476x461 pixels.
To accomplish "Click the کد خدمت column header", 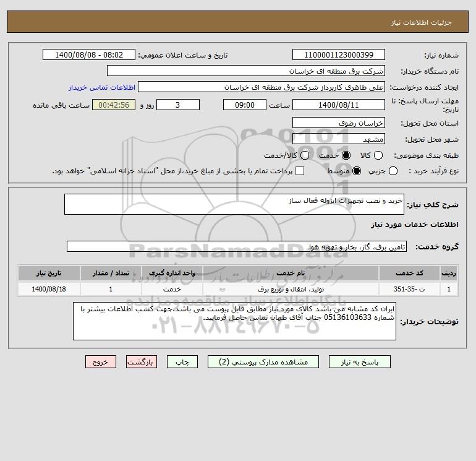I will 409,273.
